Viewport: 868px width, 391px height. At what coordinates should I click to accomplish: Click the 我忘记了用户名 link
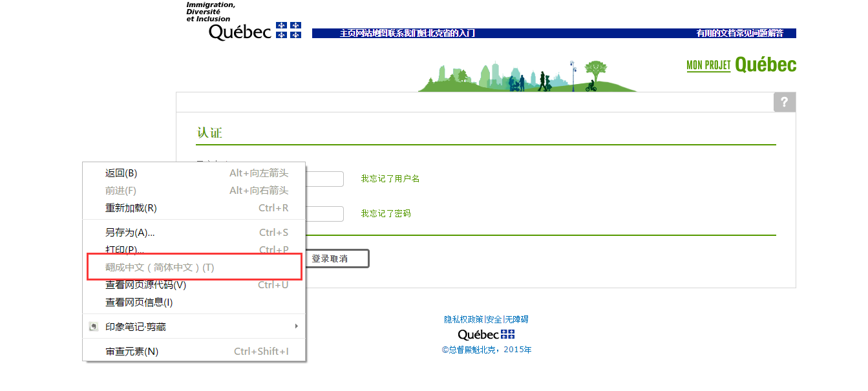pos(390,178)
